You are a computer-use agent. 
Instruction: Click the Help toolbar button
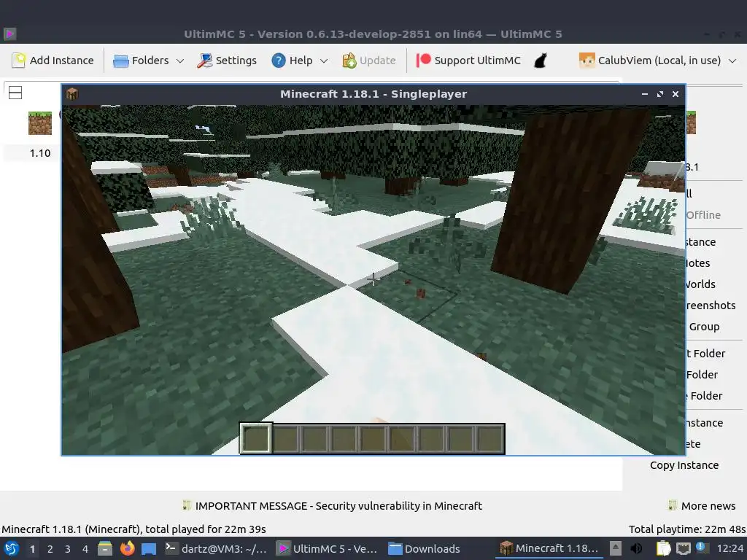tap(292, 61)
